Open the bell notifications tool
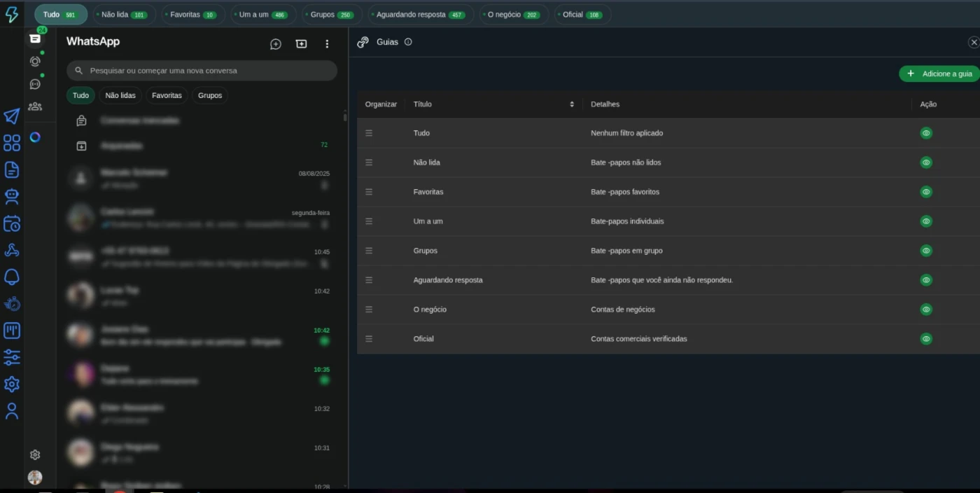980x493 pixels. [x=12, y=277]
